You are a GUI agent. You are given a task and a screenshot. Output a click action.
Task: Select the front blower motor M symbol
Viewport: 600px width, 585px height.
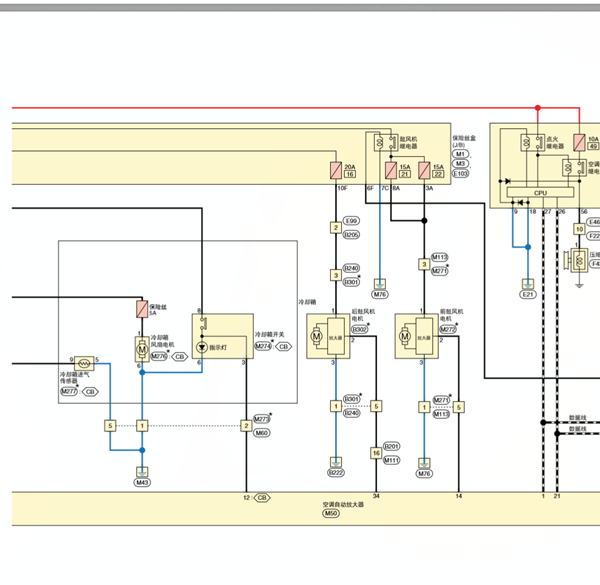(x=405, y=337)
